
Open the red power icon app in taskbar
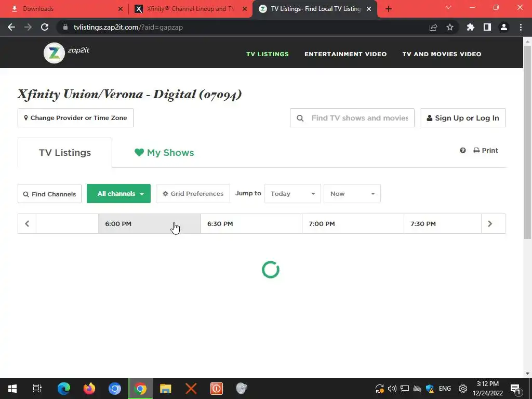pos(217,389)
